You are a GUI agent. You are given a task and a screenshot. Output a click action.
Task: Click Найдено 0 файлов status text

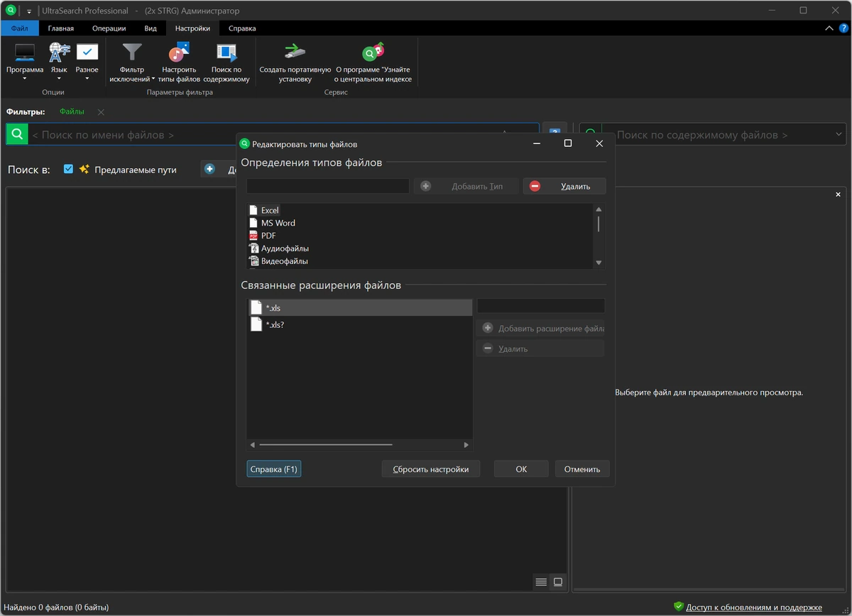click(x=56, y=607)
